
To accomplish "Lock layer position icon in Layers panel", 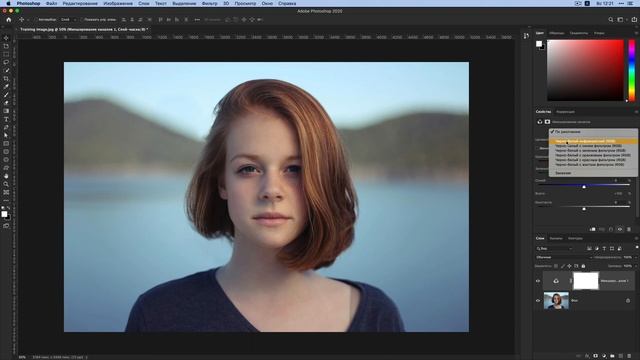I will pos(569,266).
